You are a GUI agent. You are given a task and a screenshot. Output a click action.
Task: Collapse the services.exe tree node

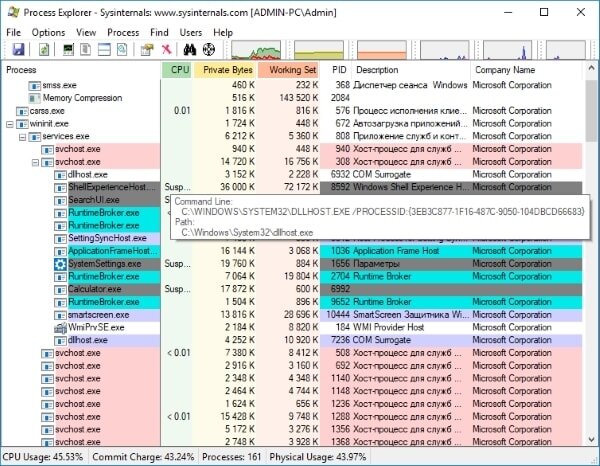coord(23,137)
